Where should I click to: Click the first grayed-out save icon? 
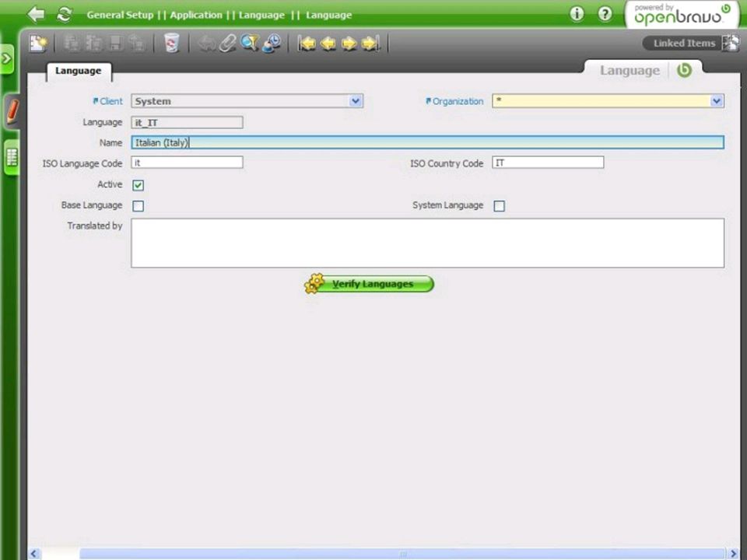72,44
